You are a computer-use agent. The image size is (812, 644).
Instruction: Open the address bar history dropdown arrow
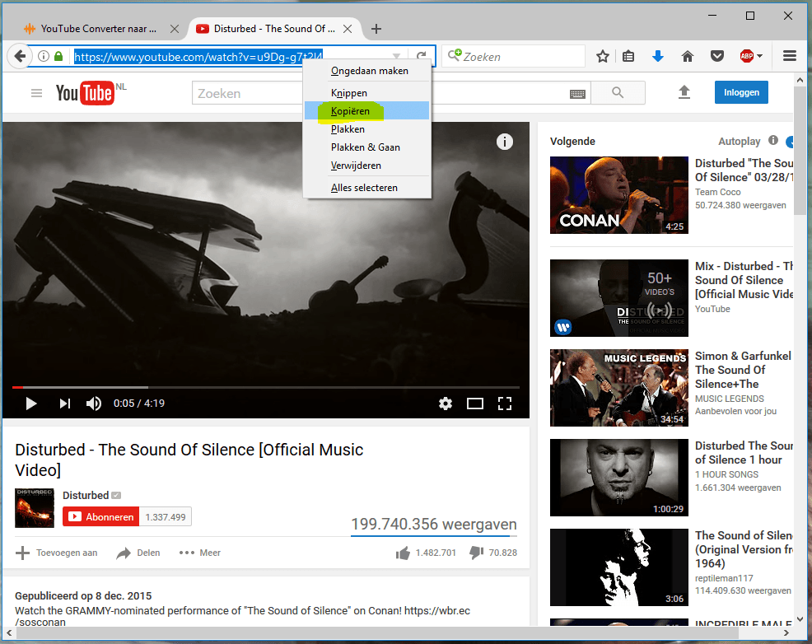point(396,56)
